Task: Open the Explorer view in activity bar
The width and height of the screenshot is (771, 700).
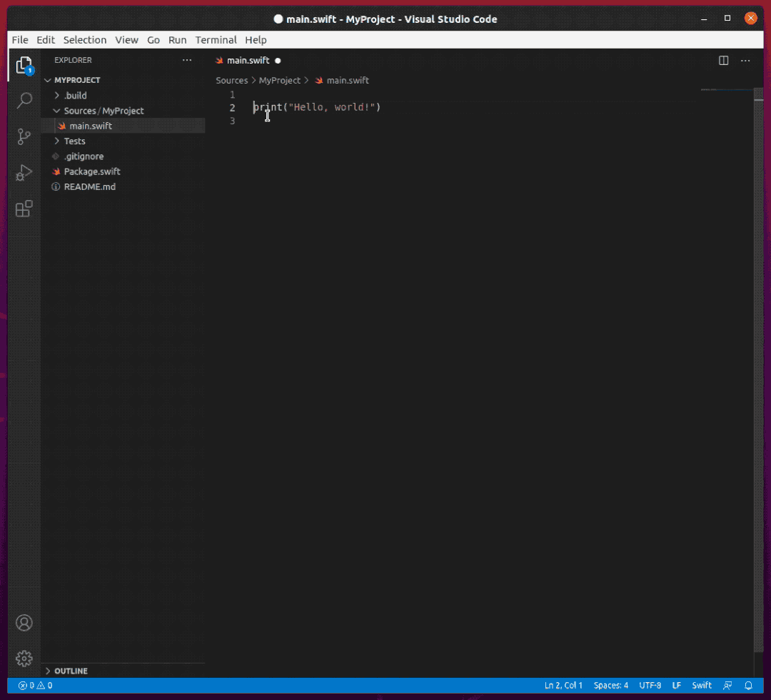Action: pos(24,65)
